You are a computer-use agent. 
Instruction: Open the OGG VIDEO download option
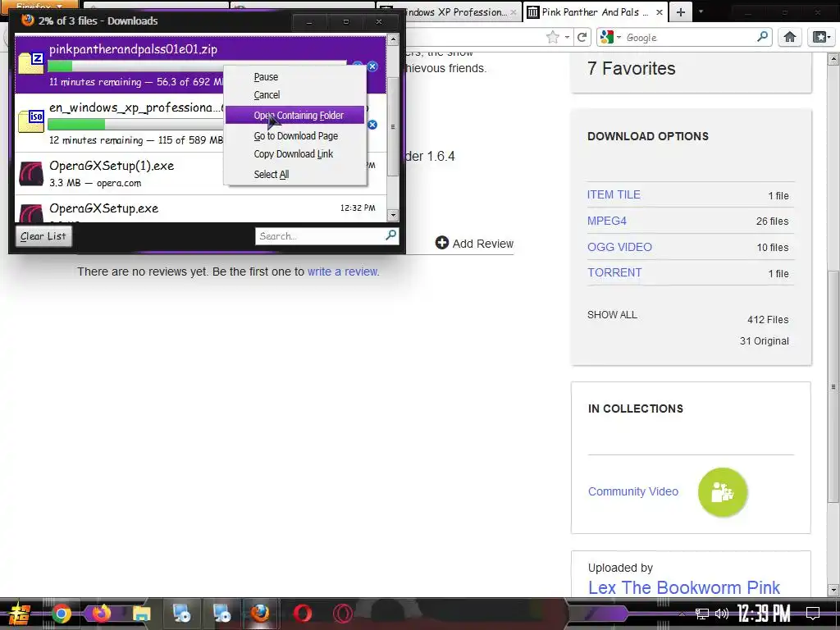click(620, 247)
